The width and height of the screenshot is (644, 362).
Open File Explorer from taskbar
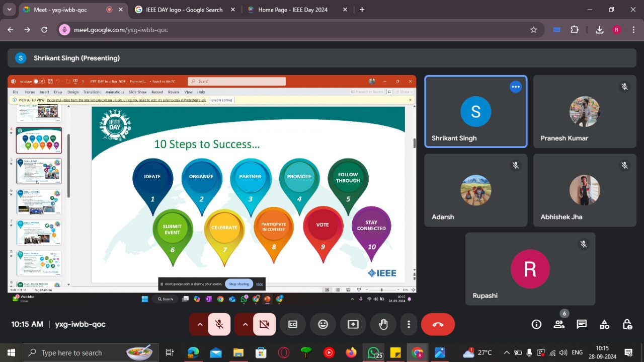(x=238, y=353)
